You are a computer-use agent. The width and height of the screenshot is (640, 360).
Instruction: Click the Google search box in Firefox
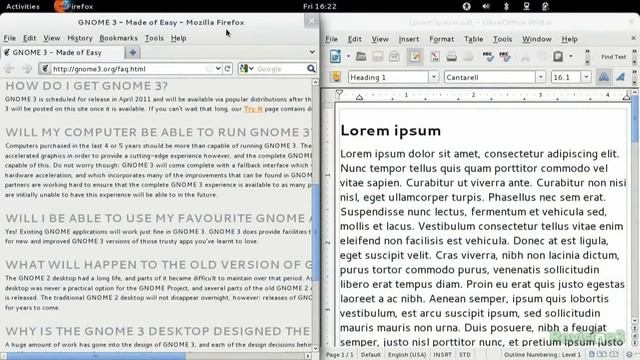(x=280, y=69)
